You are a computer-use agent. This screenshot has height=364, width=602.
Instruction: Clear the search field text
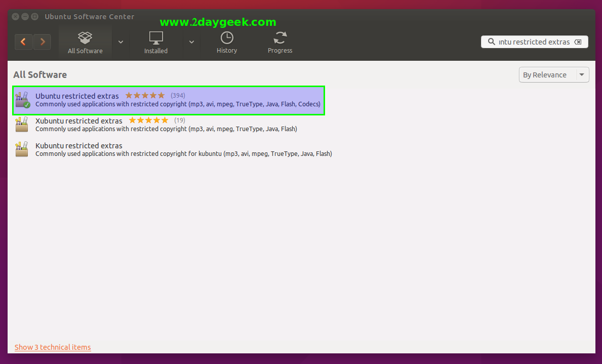point(578,42)
